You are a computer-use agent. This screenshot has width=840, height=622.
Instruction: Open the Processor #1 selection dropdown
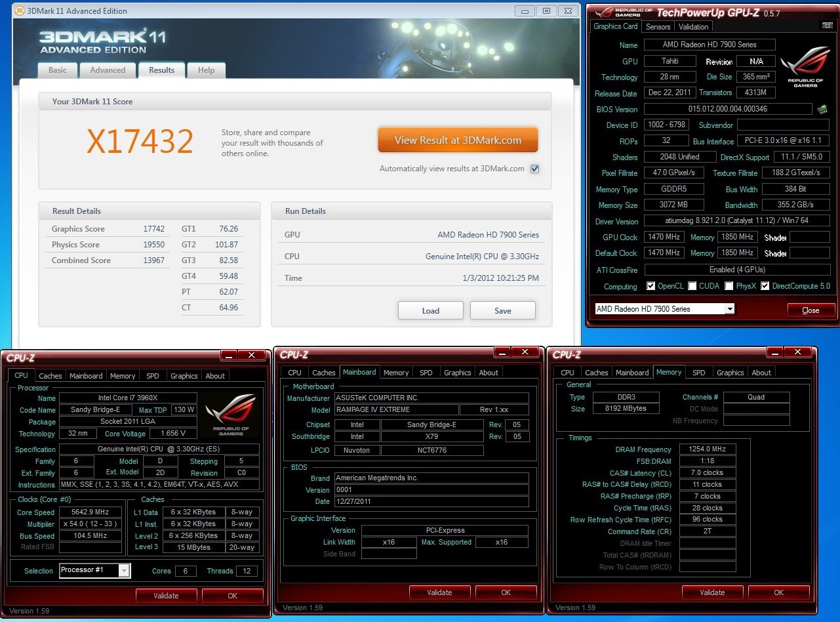[124, 570]
